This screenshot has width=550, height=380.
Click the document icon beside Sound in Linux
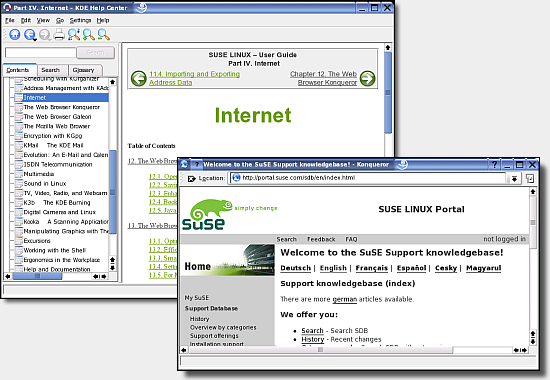point(19,184)
